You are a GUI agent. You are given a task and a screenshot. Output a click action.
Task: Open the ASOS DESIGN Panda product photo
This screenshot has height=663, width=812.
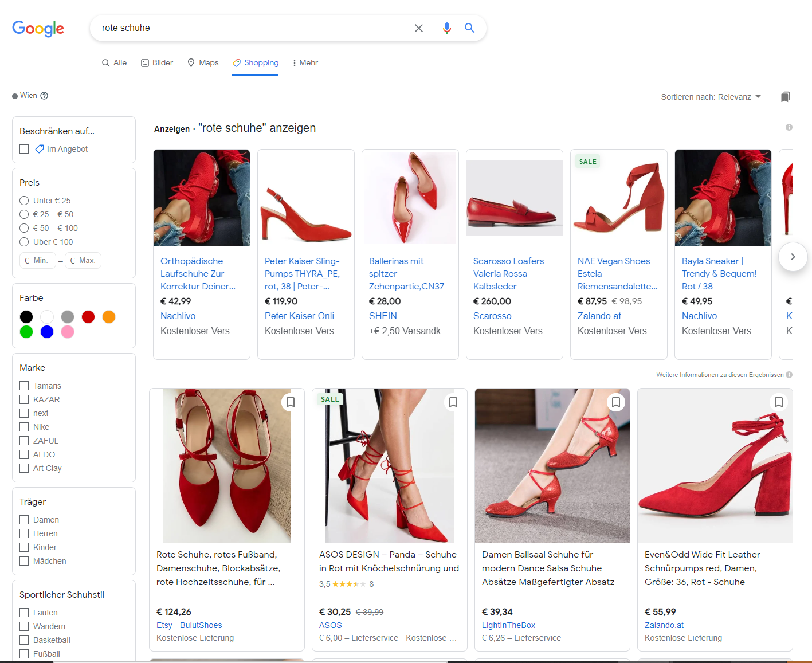(390, 466)
